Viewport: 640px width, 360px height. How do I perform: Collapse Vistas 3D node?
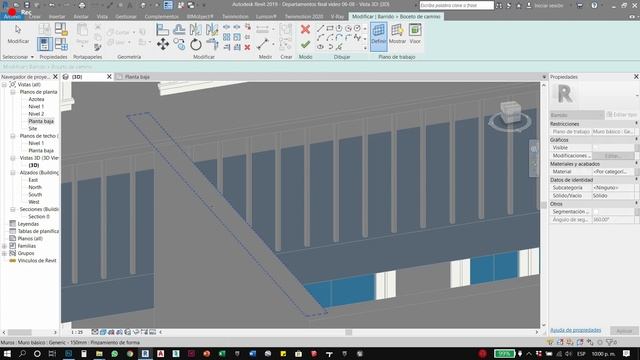[12, 158]
